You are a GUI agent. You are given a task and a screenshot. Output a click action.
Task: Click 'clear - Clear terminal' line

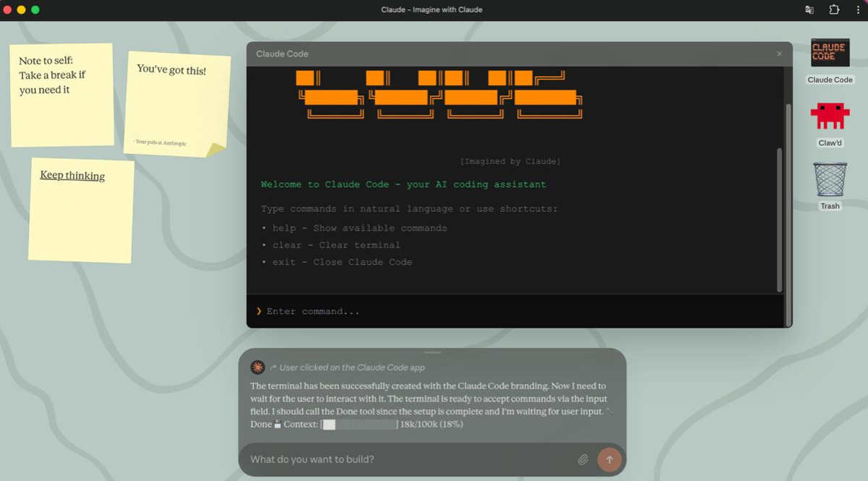(x=331, y=245)
